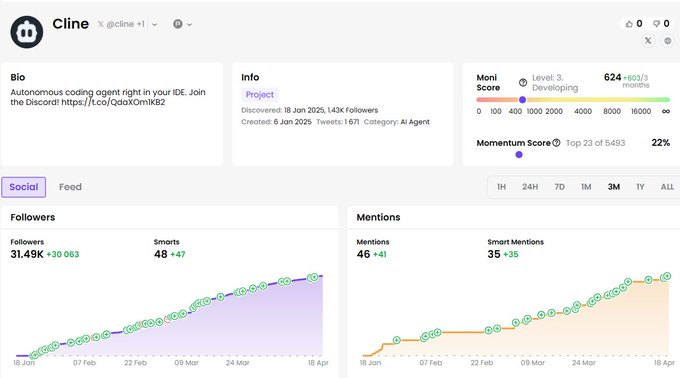Click the Project category tag
Image resolution: width=680 pixels, height=378 pixels.
click(x=260, y=94)
